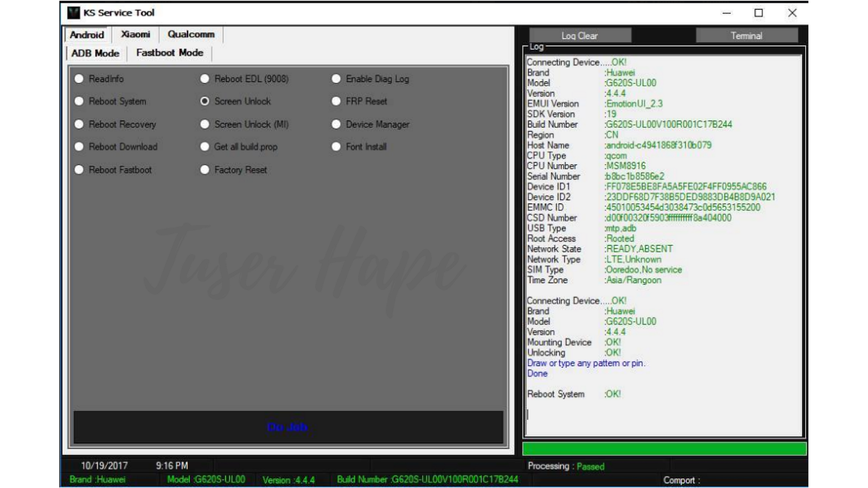Click the 'Reboot System :OK!' log line
This screenshot has width=868, height=488.
[574, 394]
